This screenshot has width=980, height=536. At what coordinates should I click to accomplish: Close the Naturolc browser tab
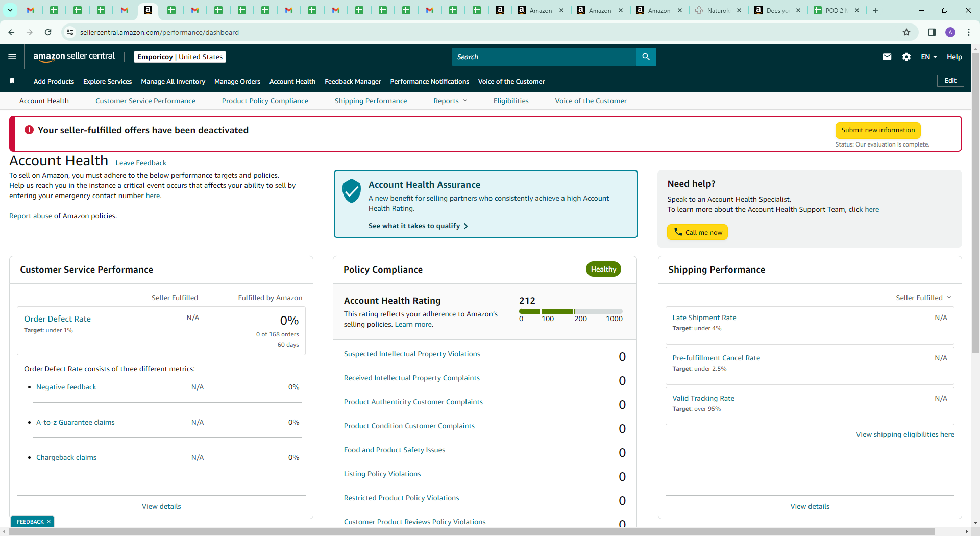point(739,10)
